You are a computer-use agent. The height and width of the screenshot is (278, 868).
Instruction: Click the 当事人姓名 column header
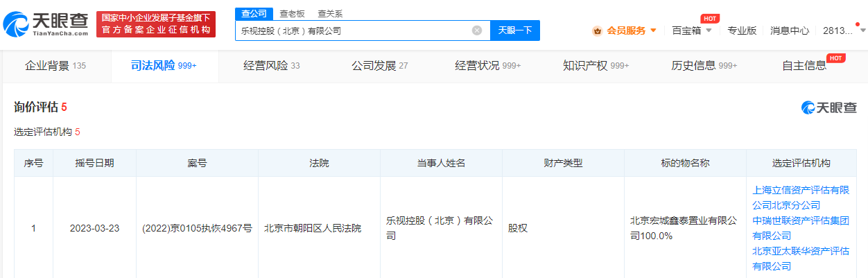pyautogui.click(x=441, y=163)
